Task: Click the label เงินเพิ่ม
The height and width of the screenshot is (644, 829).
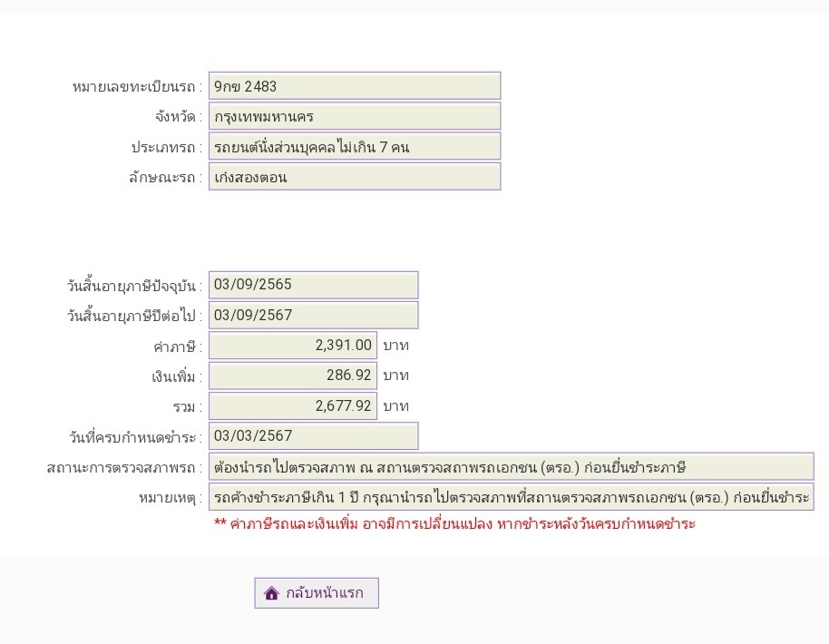Action: [x=177, y=376]
